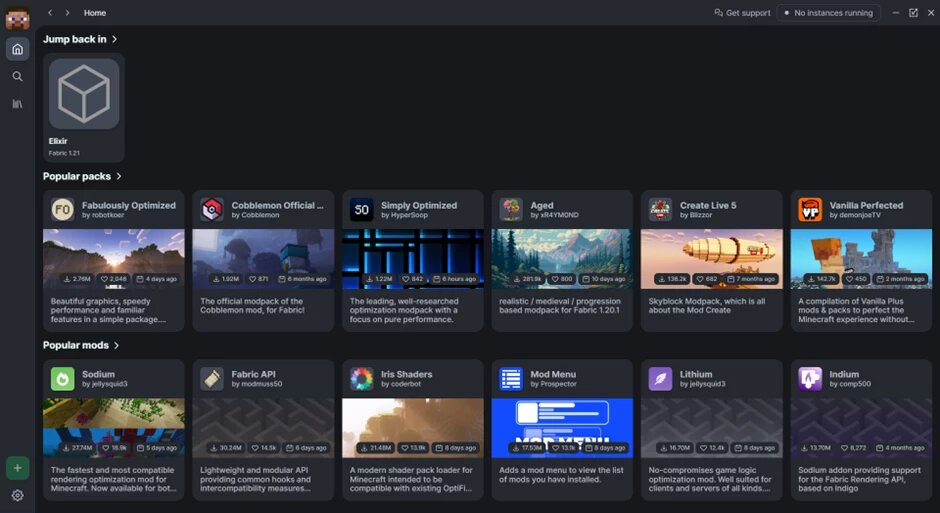Click Mod Menu description text
Screen dimensions: 940x513
tap(561, 475)
